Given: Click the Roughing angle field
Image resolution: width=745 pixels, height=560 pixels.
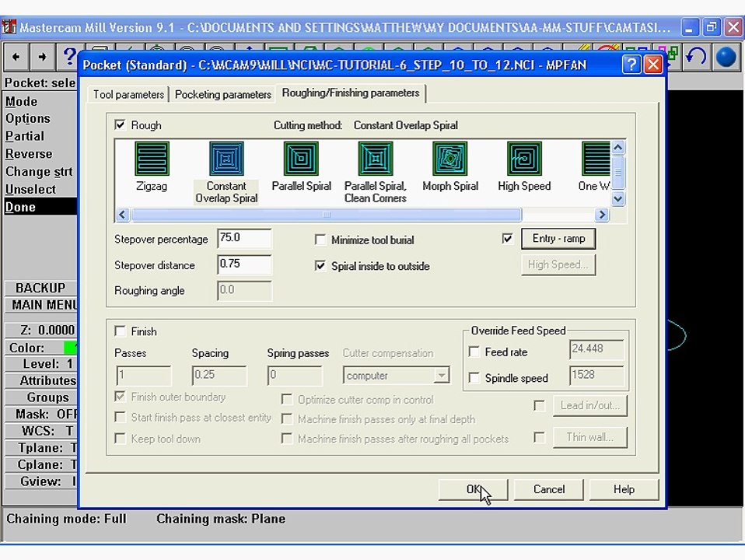Looking at the screenshot, I should coord(244,290).
